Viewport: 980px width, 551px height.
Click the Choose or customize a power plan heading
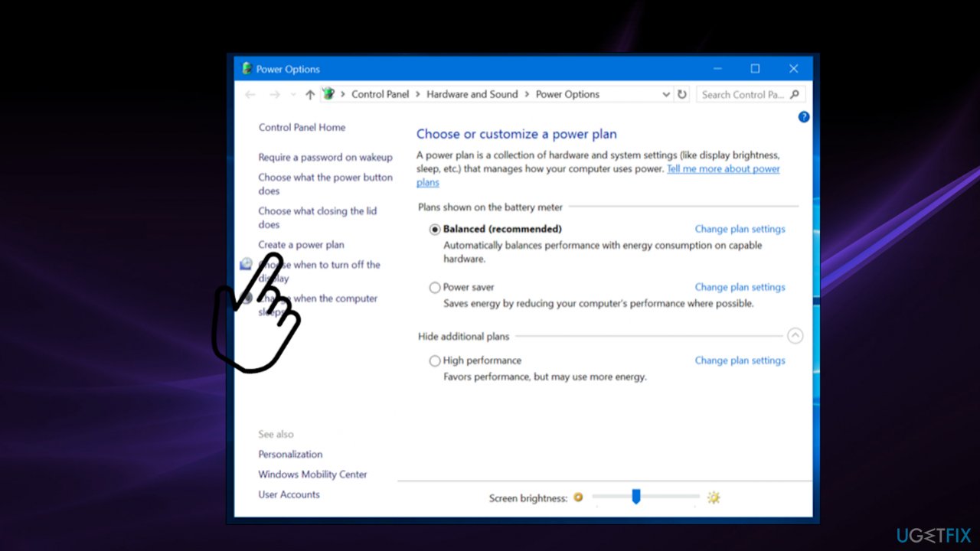tap(516, 134)
